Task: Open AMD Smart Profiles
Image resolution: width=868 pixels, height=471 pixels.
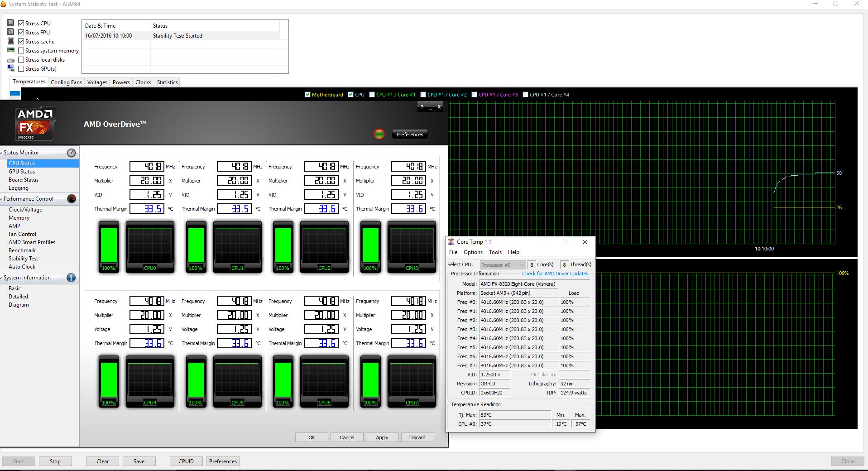Action: (32, 242)
